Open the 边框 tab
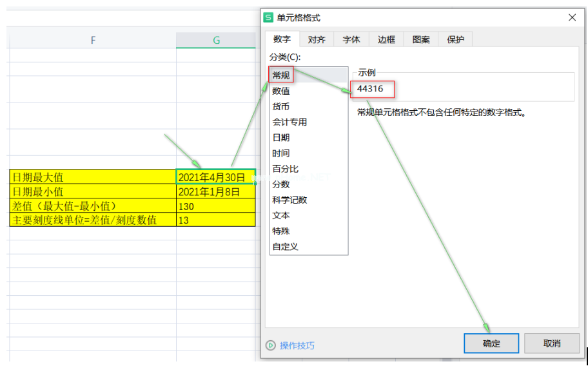 pyautogui.click(x=386, y=39)
